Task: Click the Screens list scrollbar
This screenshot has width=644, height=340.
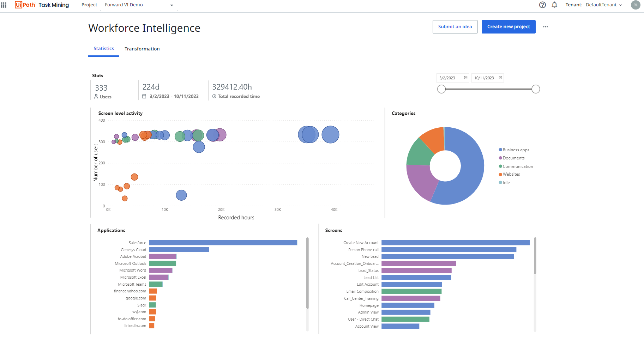Action: click(535, 256)
